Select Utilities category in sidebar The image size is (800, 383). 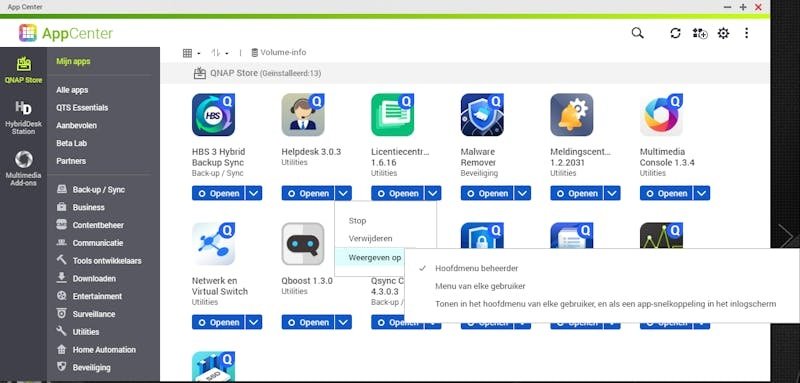click(x=78, y=332)
